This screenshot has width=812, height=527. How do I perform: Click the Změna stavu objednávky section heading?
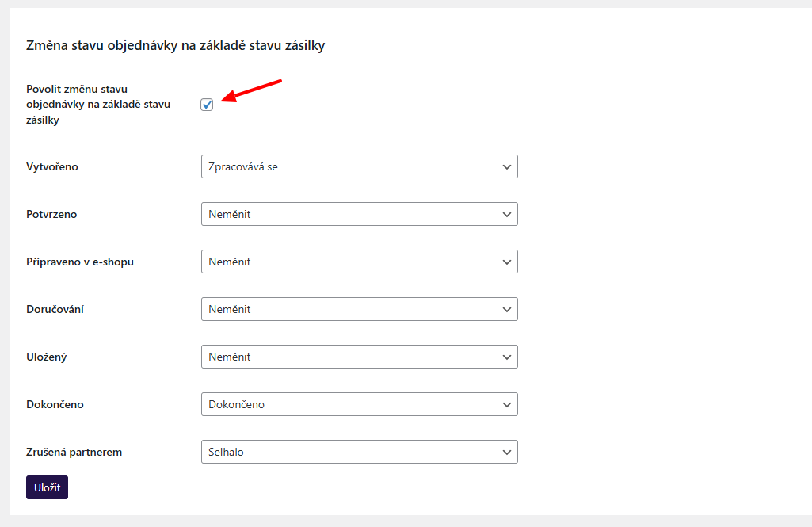coord(176,46)
